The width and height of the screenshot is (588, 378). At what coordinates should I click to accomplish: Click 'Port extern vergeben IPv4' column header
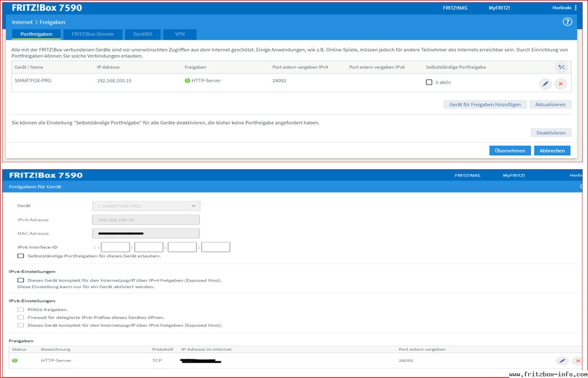[x=300, y=67]
